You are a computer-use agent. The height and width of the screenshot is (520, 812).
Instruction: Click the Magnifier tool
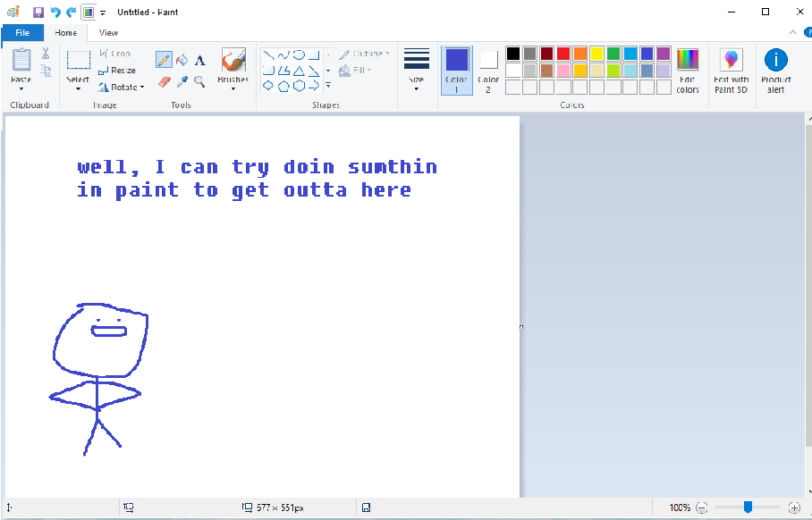(x=199, y=81)
